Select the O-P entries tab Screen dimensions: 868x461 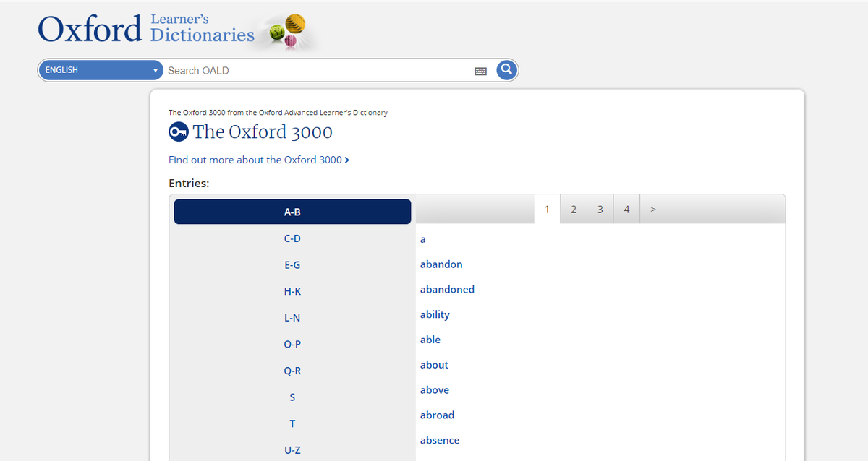[x=292, y=344]
